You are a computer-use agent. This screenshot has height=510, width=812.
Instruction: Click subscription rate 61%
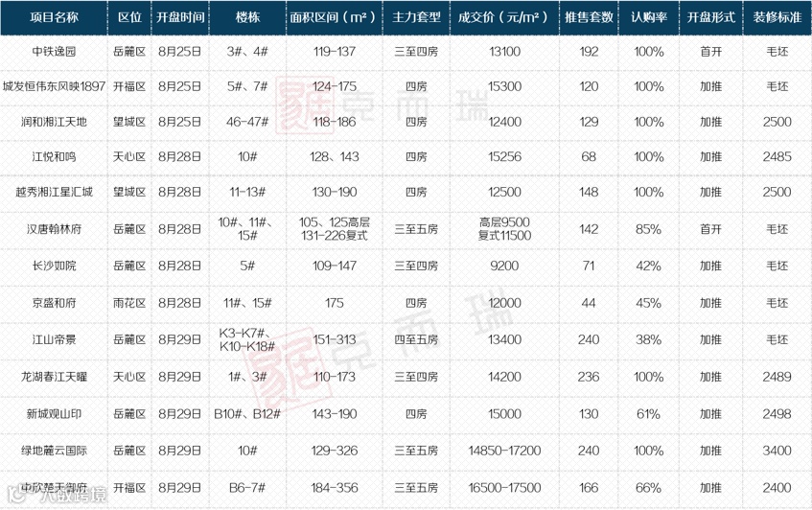tap(649, 414)
